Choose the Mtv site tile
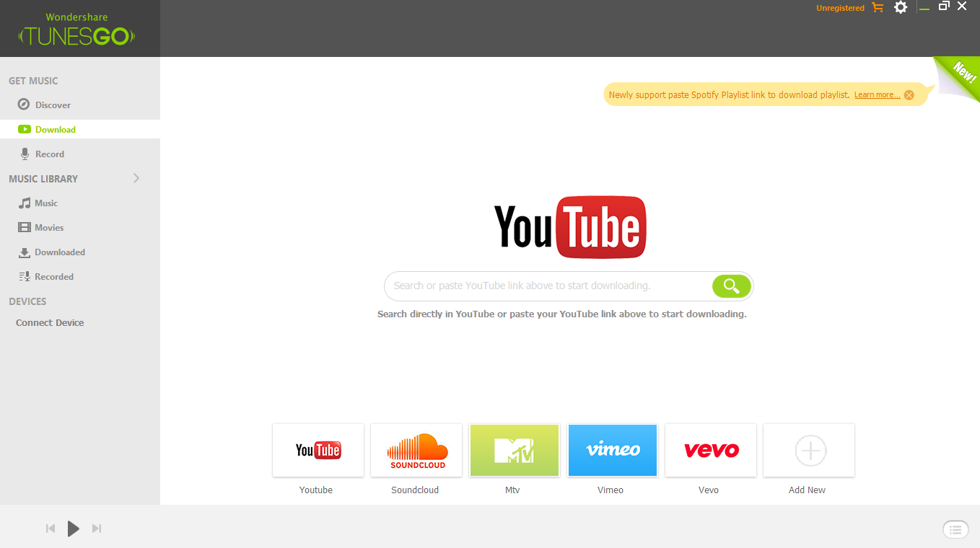Screen dimensions: 980x548 (515, 451)
